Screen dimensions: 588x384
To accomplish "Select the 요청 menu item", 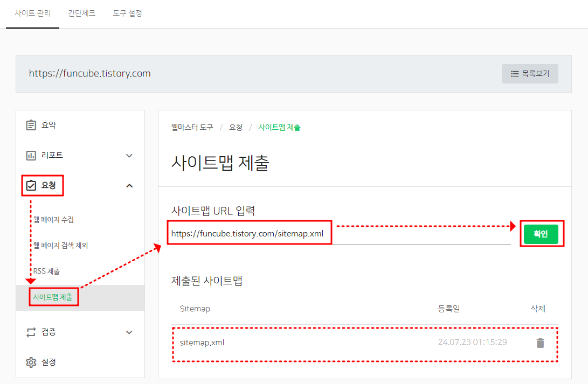I will pyautogui.click(x=49, y=185).
